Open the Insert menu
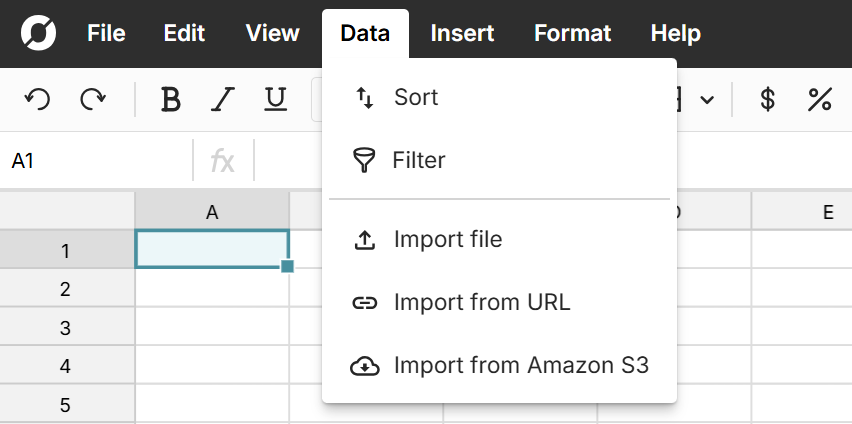This screenshot has width=852, height=424. (462, 33)
